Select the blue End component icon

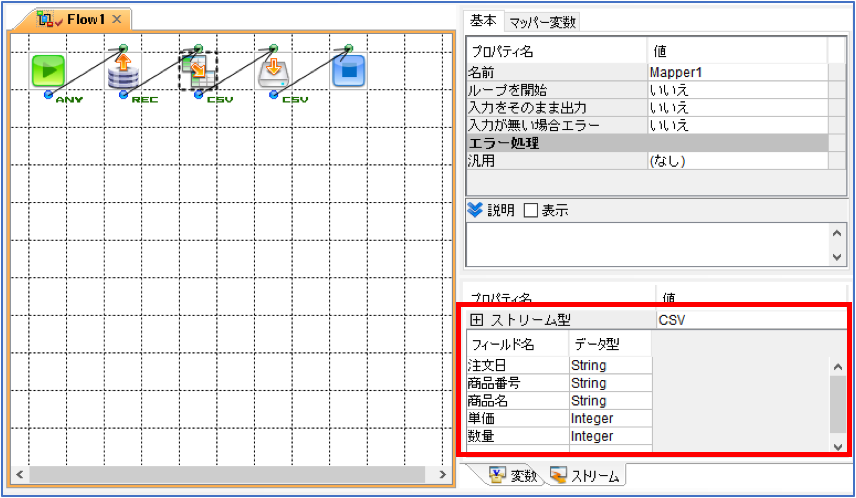[x=348, y=70]
